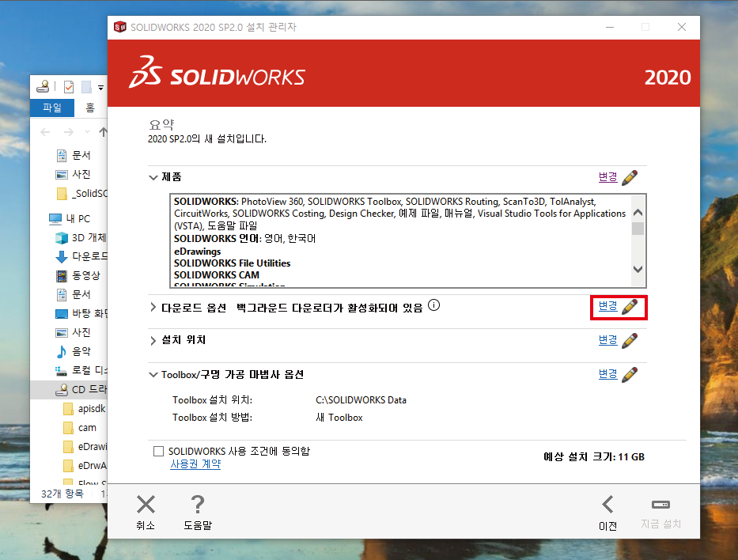The width and height of the screenshot is (738, 560).
Task: Select 동영상 in Explorer sidebar
Action: tap(78, 275)
